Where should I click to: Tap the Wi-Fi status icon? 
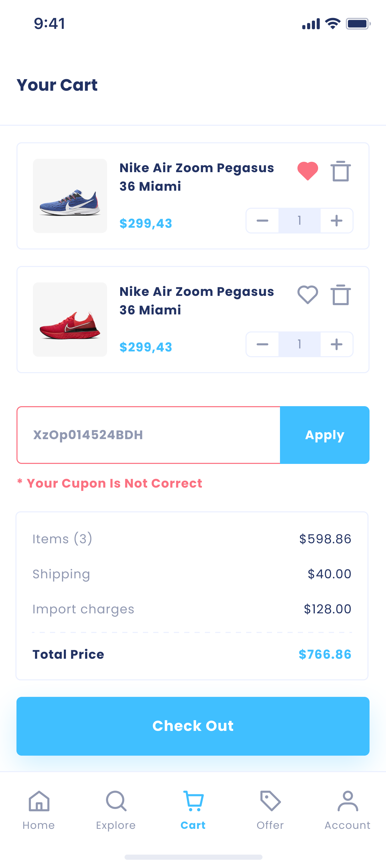point(332,24)
